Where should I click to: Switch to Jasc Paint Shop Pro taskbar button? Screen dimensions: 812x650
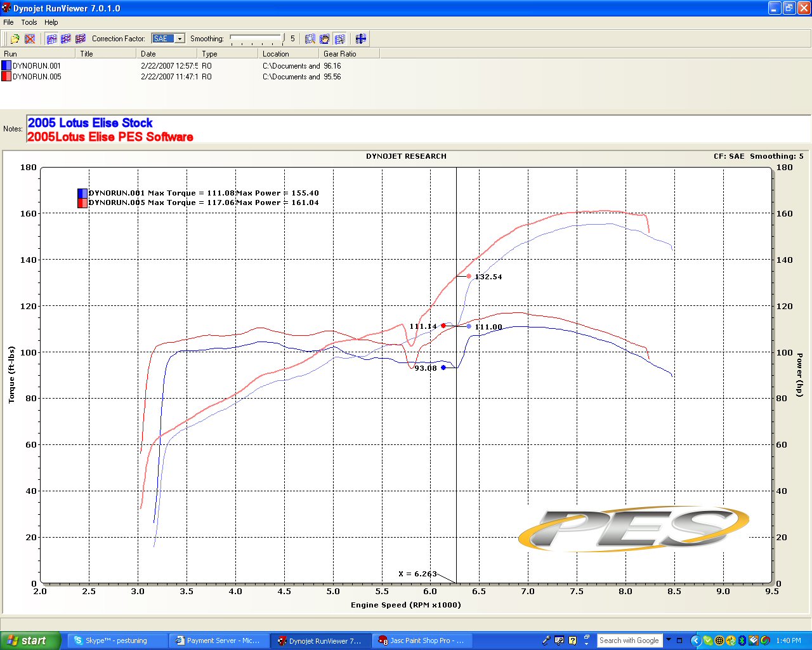[422, 640]
